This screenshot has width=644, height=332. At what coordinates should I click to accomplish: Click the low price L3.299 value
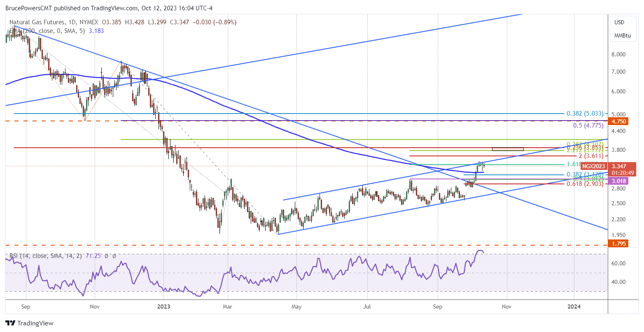[x=156, y=22]
